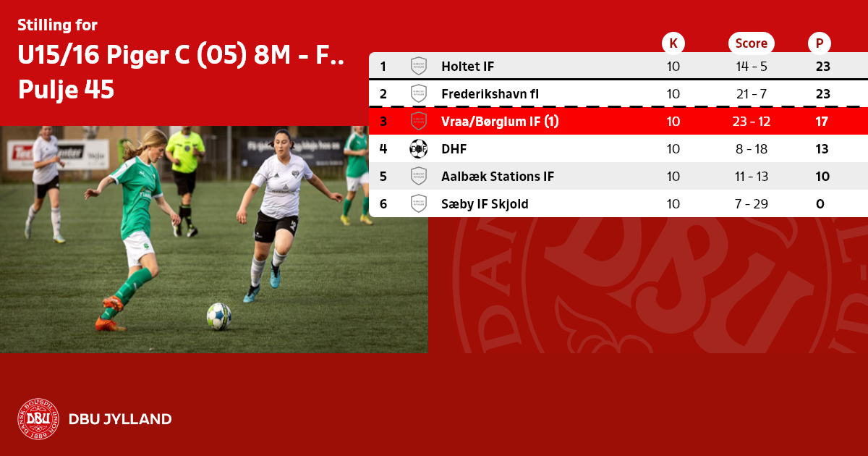868x456 pixels.
Task: Open the Frederikshavn fI team row
Action: (618, 94)
